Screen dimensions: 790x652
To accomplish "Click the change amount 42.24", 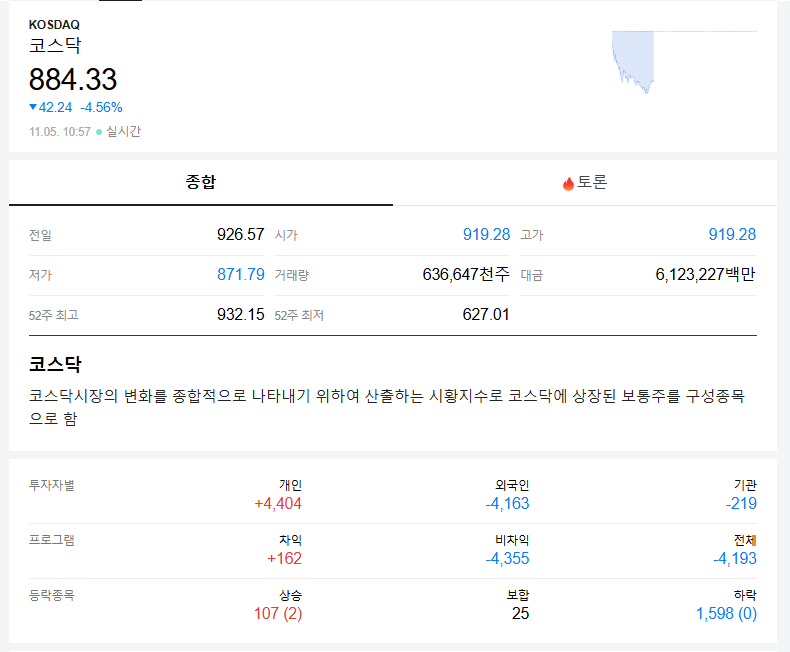I will 55,107.
